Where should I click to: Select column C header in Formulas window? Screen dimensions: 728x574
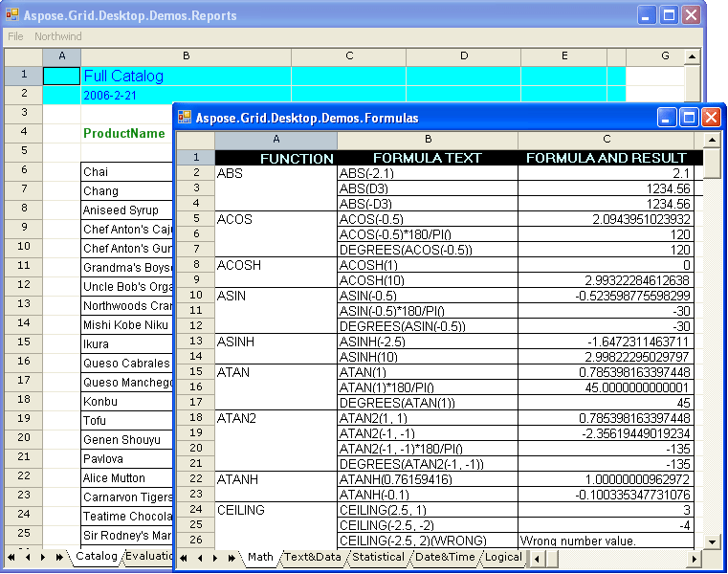[606, 139]
